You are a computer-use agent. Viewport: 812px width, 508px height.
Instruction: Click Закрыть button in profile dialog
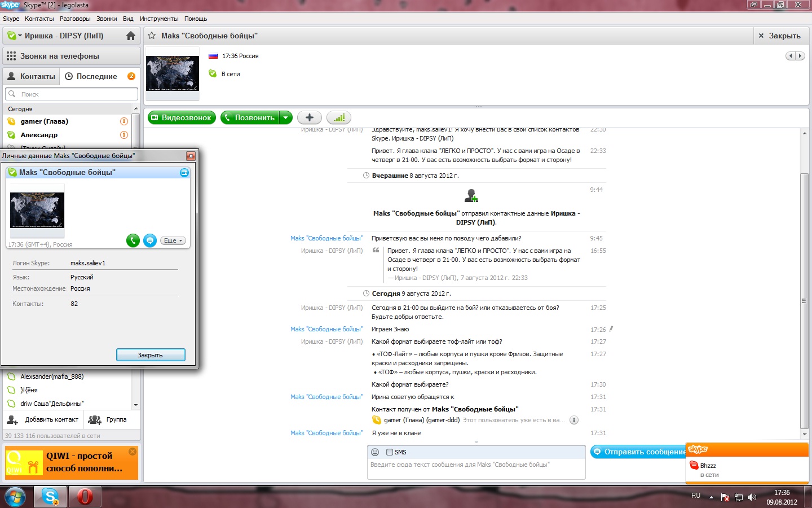pyautogui.click(x=151, y=355)
